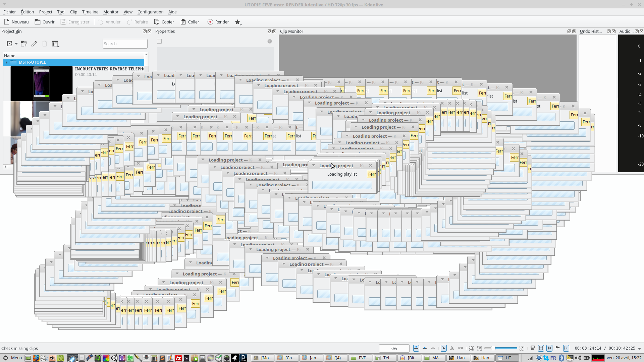Image resolution: width=644 pixels, height=362 pixels.
Task: Click the fit zoom to project icon
Action: tap(471, 348)
